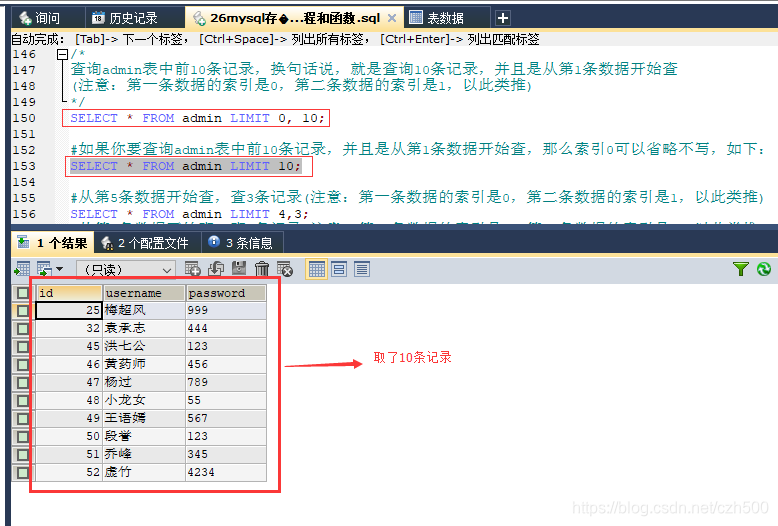
Task: Collapse the comment block at line 146
Action: (62, 54)
